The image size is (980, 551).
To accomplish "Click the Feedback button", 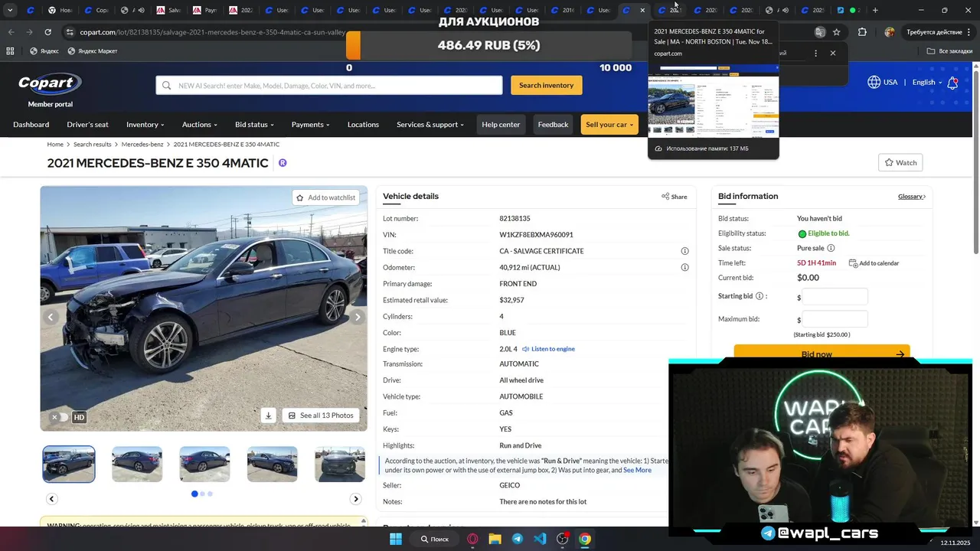I will pyautogui.click(x=553, y=125).
